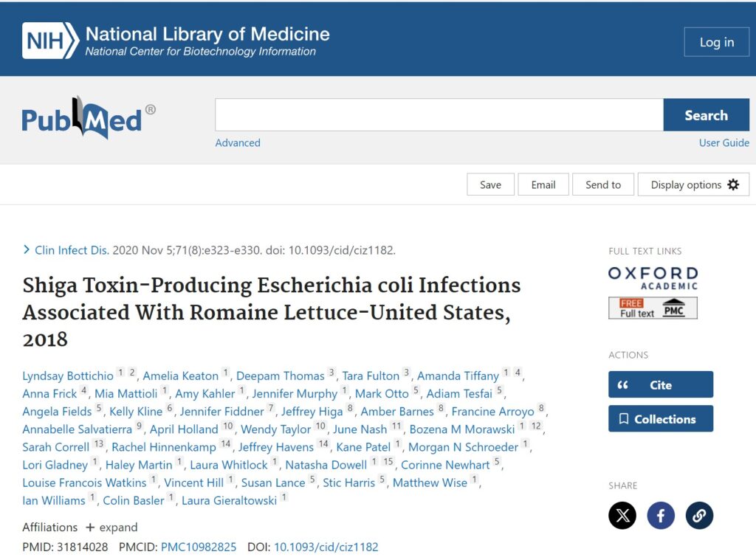Share article on X (Twitter)
756x560 pixels.
point(622,515)
